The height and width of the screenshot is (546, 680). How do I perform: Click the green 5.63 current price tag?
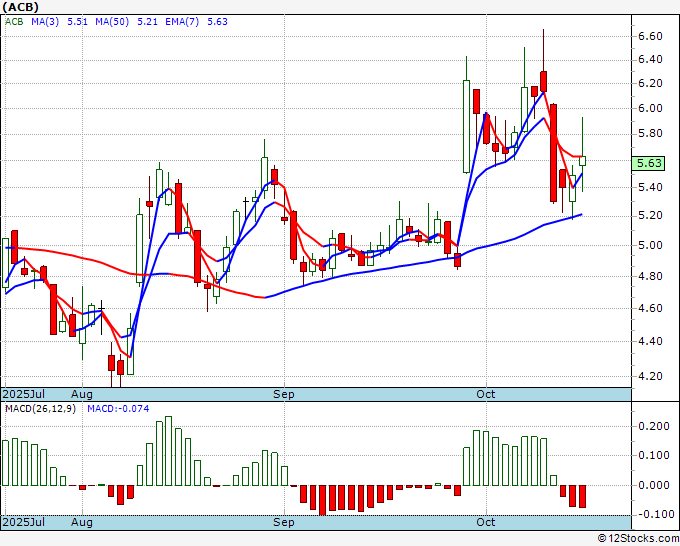point(648,163)
